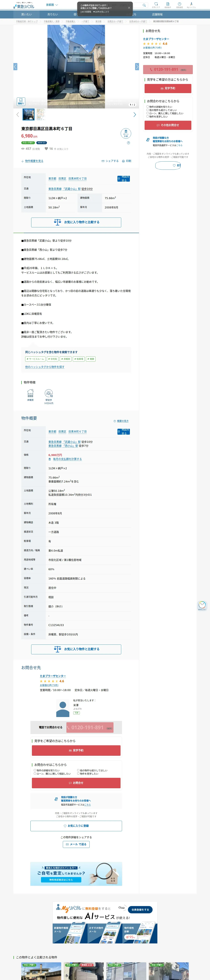Viewport: 210px width, 980px height.
Task: Click 会員登録をする in Myリバブル banner
Action: (140, 910)
